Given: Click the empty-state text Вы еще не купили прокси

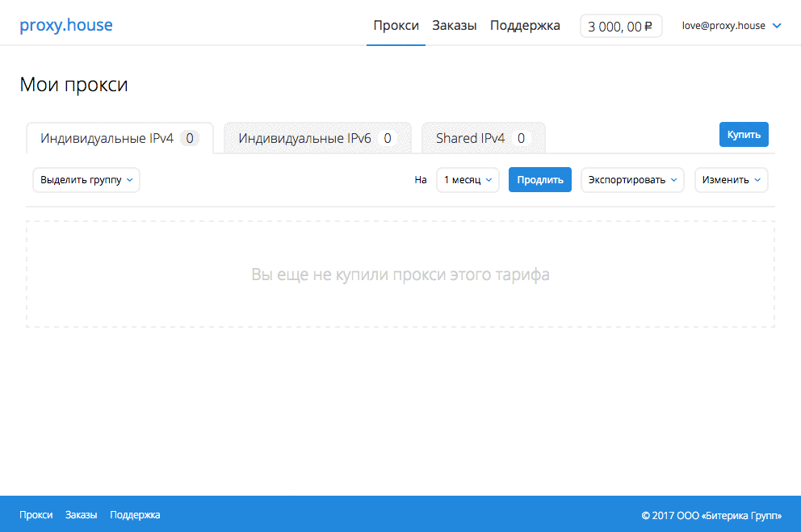Looking at the screenshot, I should (400, 274).
